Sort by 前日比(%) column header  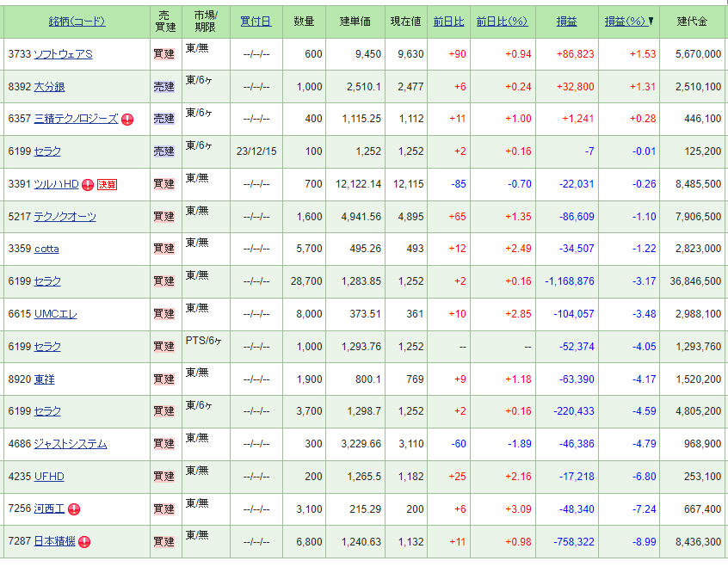[502, 22]
